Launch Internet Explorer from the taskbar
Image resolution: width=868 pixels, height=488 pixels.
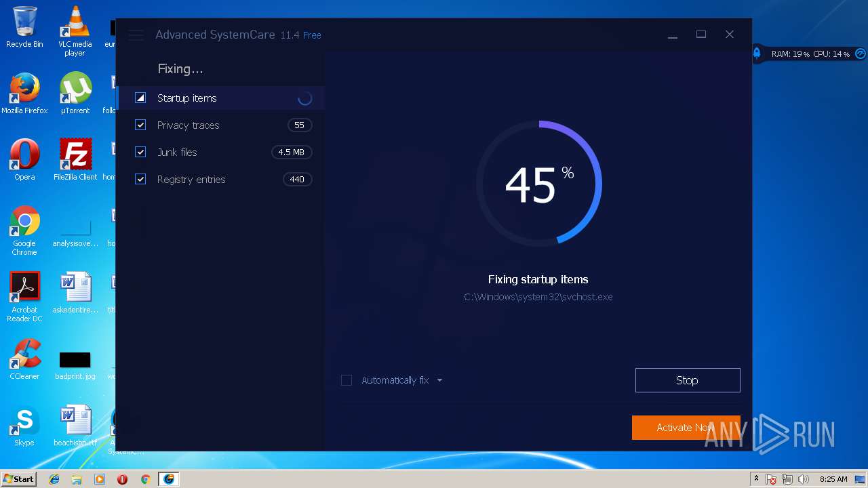[x=54, y=479]
